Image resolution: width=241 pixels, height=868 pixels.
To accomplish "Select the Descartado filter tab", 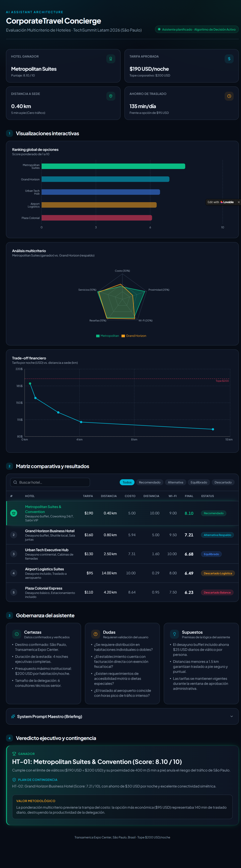I will point(223,482).
